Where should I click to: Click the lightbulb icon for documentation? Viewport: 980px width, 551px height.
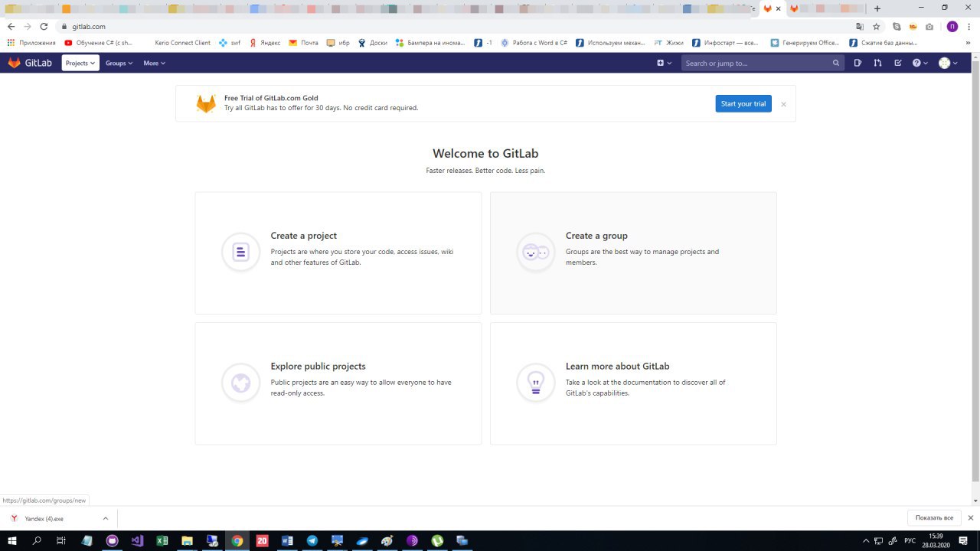tap(535, 383)
